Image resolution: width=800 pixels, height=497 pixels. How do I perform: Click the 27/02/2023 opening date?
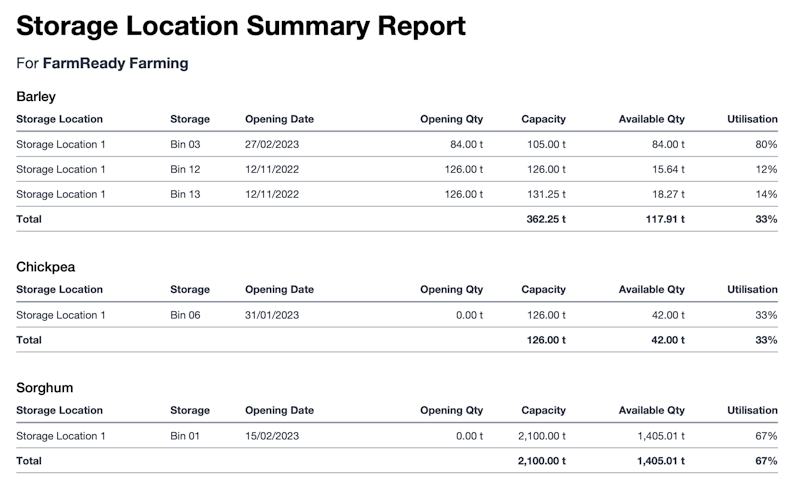tap(272, 144)
